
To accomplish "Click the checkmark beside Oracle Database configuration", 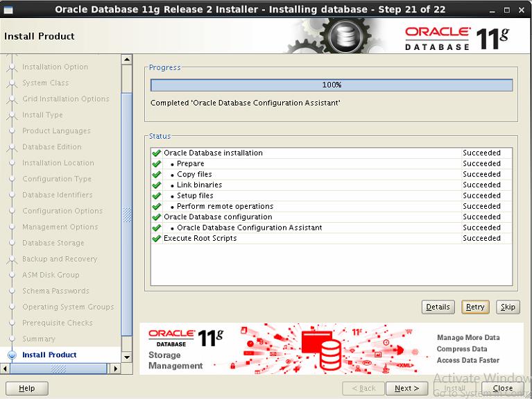I will tap(156, 217).
